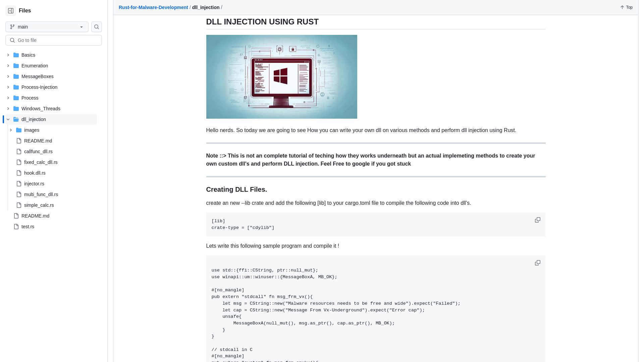Copy the Rust sample program code block
This screenshot has height=362, width=644.
[x=537, y=263]
